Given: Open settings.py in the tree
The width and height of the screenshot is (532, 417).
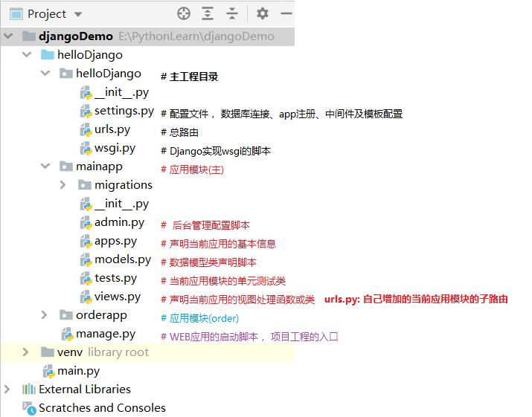Looking at the screenshot, I should tap(124, 111).
